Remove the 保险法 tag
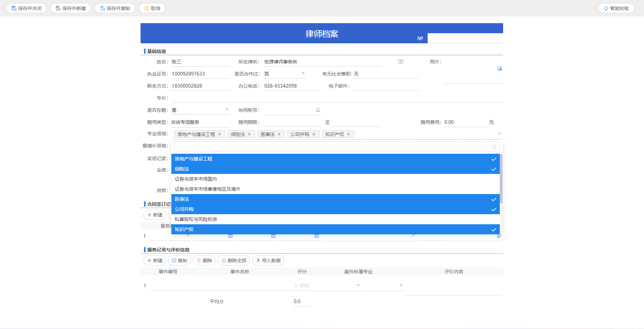The width and height of the screenshot is (644, 329). [249, 134]
